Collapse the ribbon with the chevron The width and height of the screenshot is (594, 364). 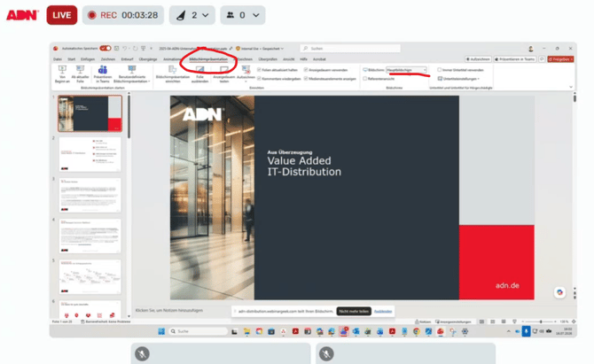pyautogui.click(x=571, y=88)
